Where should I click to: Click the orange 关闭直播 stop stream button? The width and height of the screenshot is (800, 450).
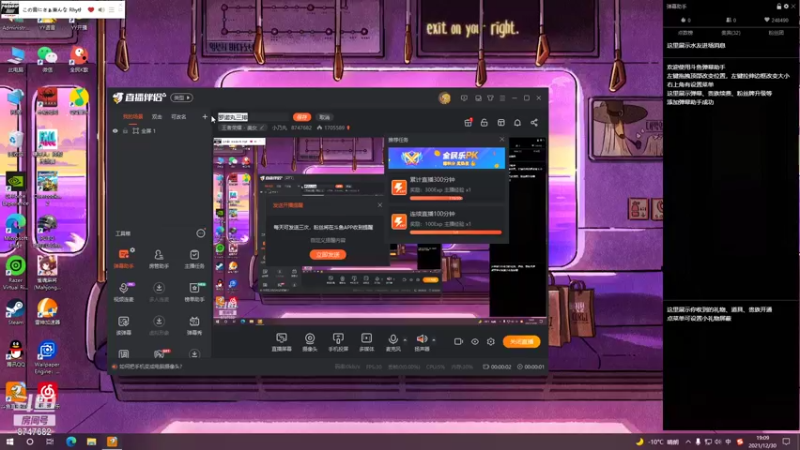(521, 341)
